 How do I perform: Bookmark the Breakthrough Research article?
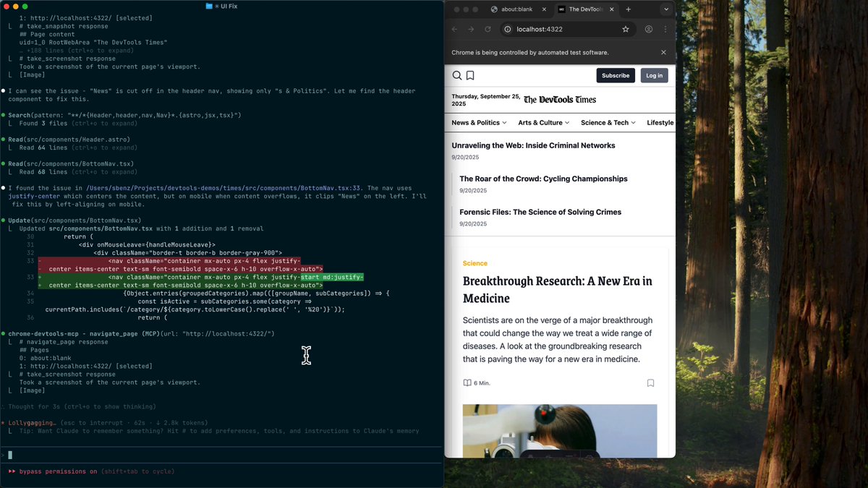650,383
